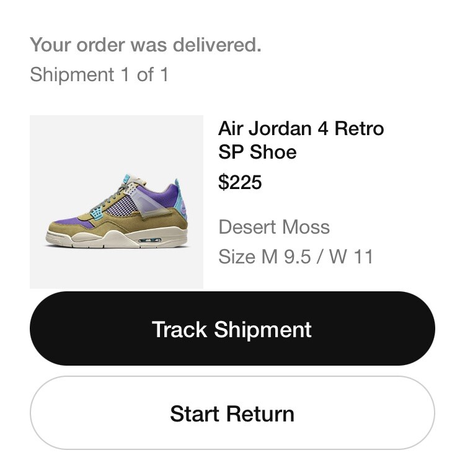Image resolution: width=465 pixels, height=476 pixels.
Task: Click the 'Air Jordan 4 Retro' title line
Action: (301, 129)
